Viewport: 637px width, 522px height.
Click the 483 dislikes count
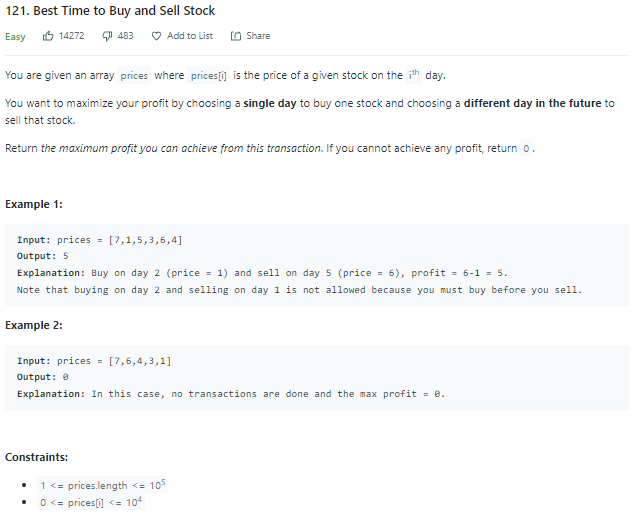pyautogui.click(x=125, y=36)
